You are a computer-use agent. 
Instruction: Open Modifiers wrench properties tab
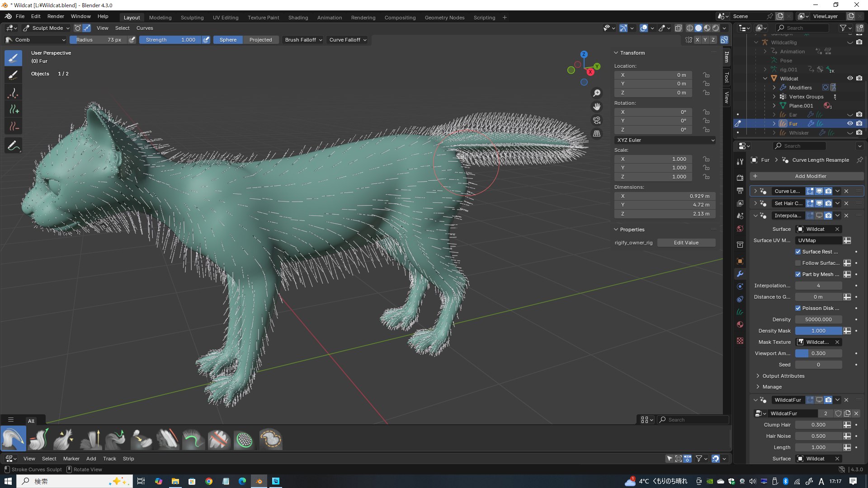pos(740,274)
